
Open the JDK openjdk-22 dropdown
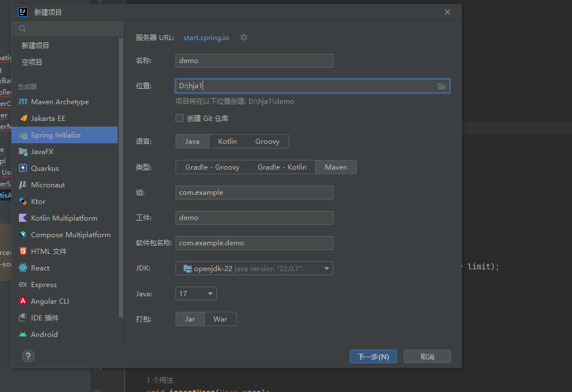click(x=254, y=268)
